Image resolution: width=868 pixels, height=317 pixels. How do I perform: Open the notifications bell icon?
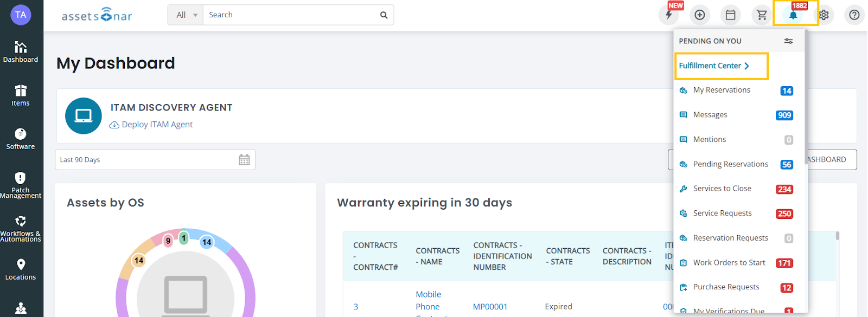pyautogui.click(x=793, y=15)
